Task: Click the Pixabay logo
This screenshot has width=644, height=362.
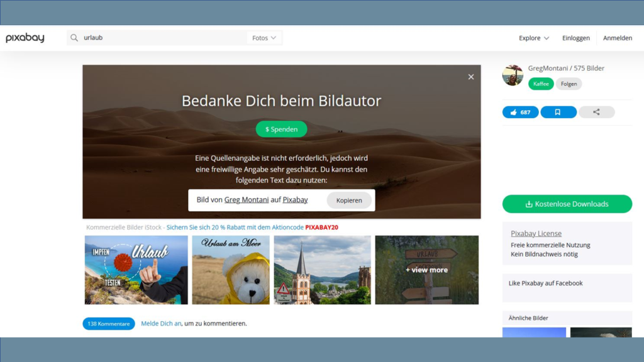Action: pos(25,38)
